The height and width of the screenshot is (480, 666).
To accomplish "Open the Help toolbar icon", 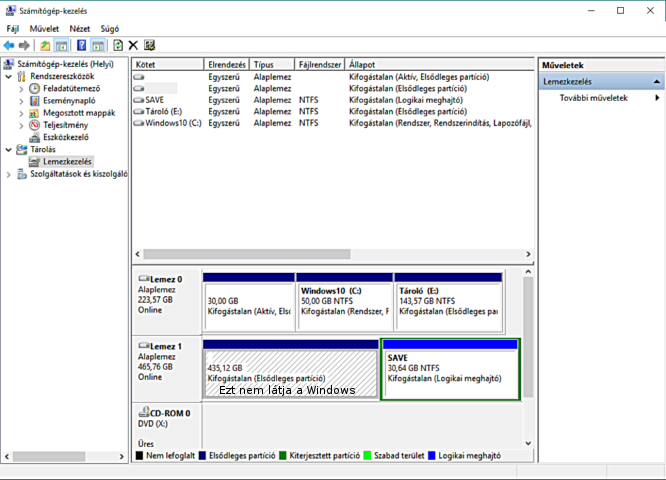I will [x=82, y=45].
